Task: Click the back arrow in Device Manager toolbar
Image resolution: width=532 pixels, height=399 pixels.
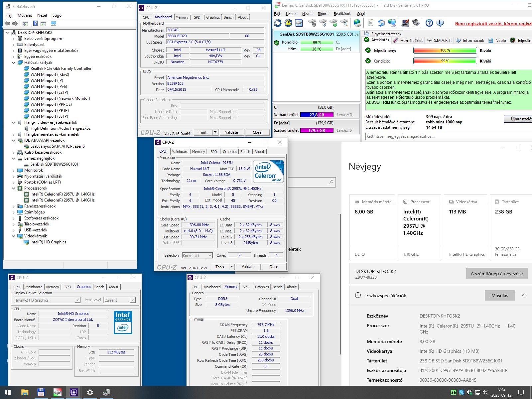Action: [7, 23]
